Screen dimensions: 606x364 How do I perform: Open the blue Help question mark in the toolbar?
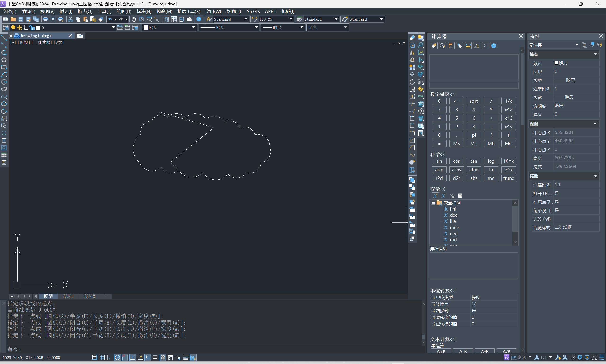(x=199, y=19)
